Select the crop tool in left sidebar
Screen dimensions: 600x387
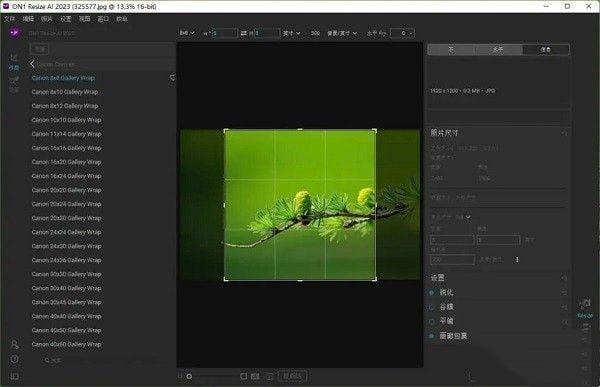click(14, 58)
